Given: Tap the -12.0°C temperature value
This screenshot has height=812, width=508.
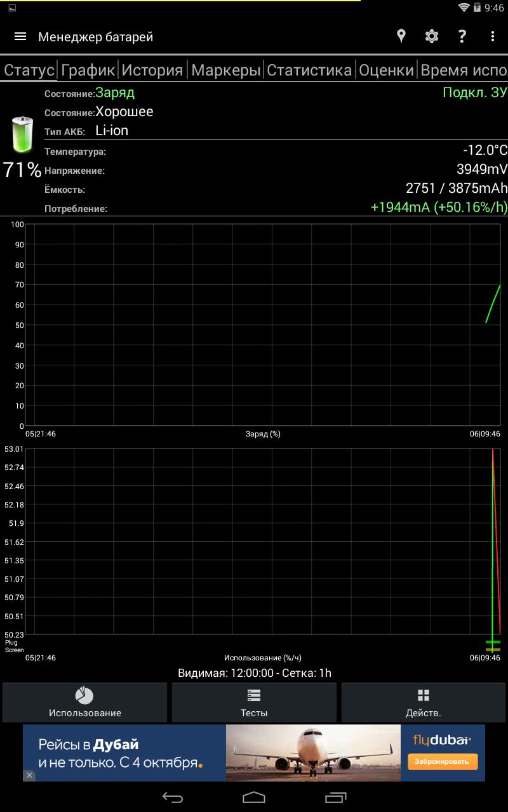Looking at the screenshot, I should pos(485,150).
